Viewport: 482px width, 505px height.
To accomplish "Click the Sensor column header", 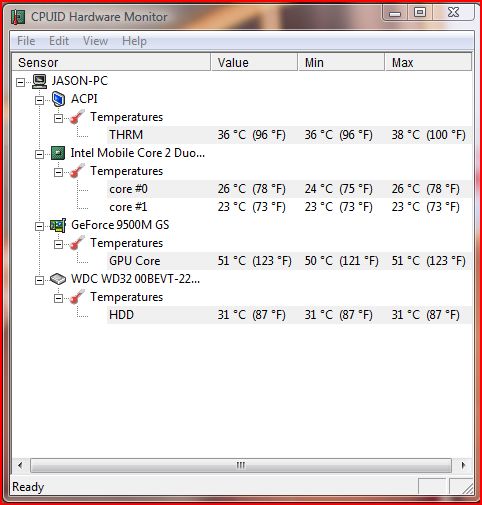I will 111,62.
